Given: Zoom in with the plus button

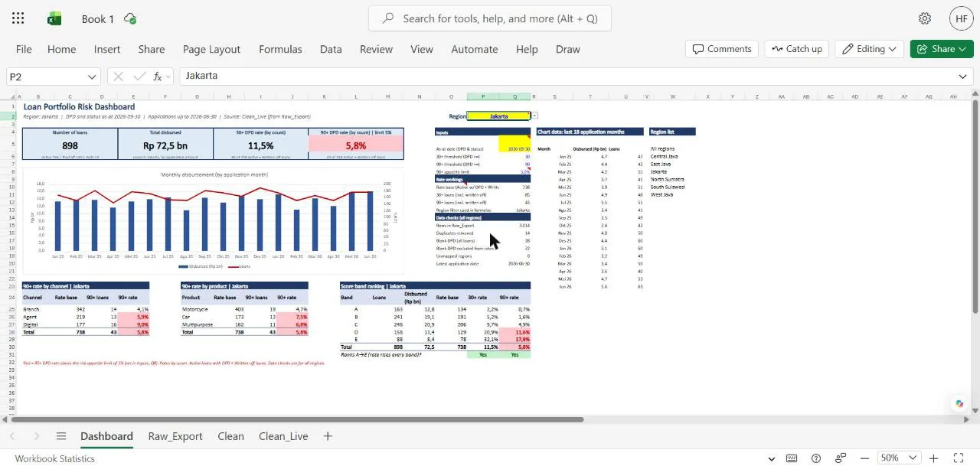Looking at the screenshot, I should click(x=933, y=458).
